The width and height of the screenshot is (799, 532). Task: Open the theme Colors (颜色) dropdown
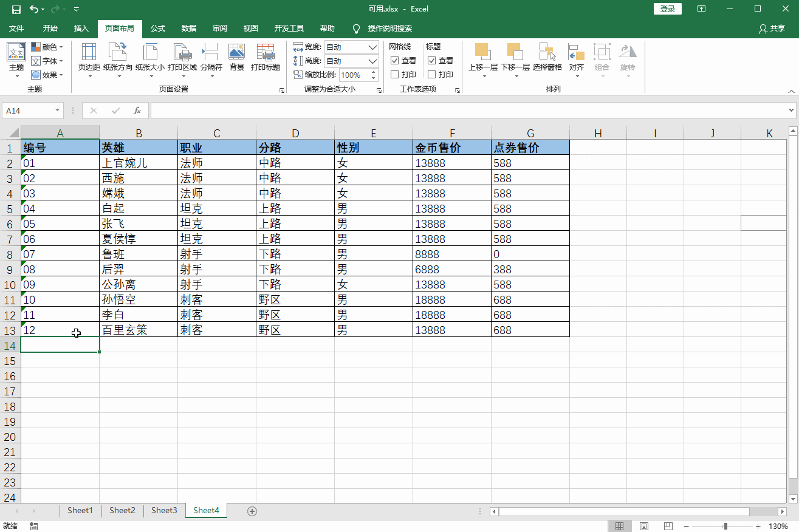point(47,47)
